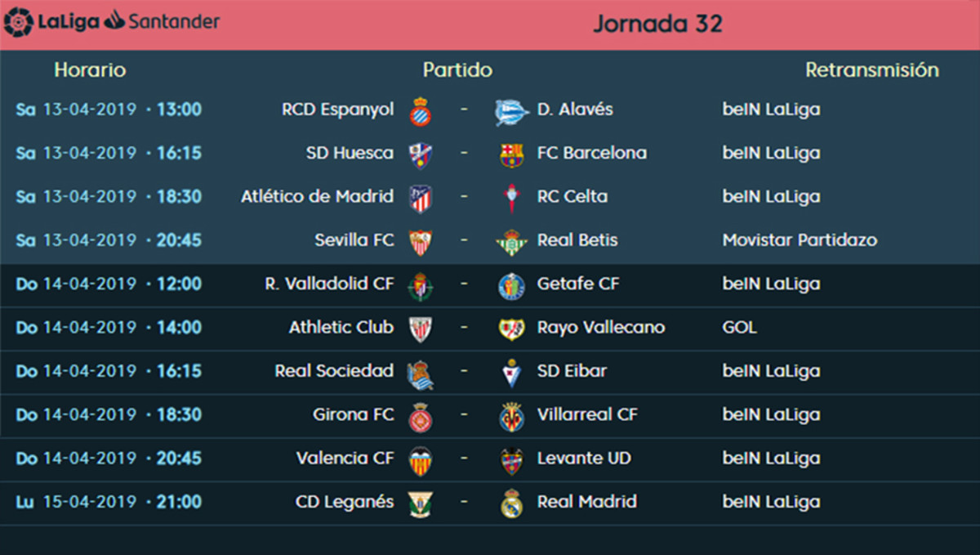Open the SD Huesca team name
Image resolution: width=980 pixels, height=555 pixels.
350,153
